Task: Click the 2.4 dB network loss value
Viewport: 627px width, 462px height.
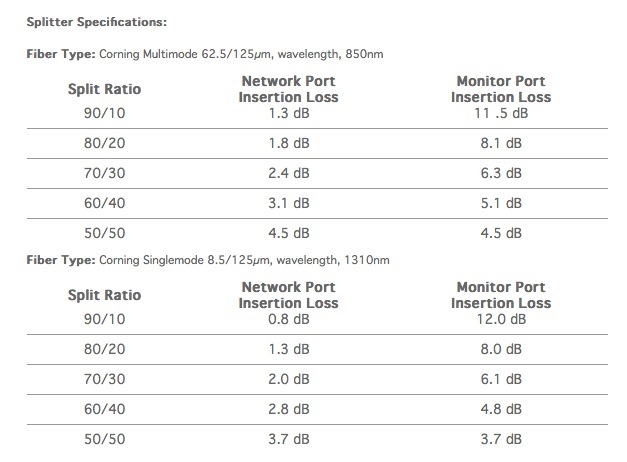Action: click(x=289, y=173)
